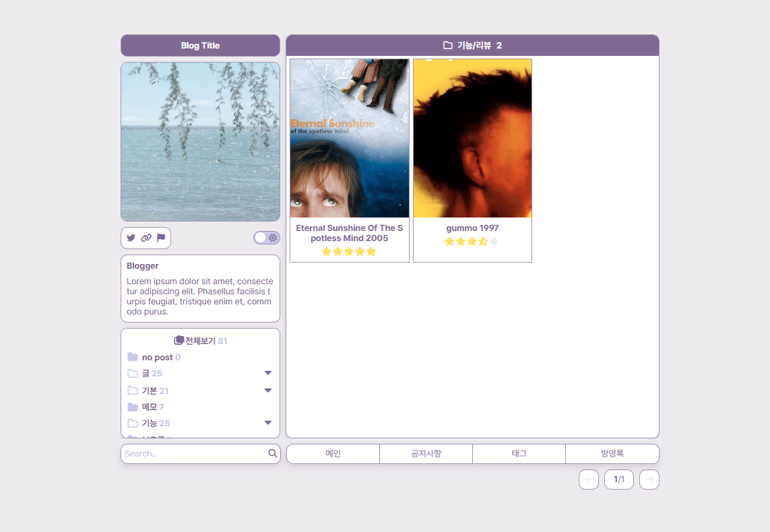Click the previous page arrow button
Viewport: 770px width, 532px height.
pos(589,479)
